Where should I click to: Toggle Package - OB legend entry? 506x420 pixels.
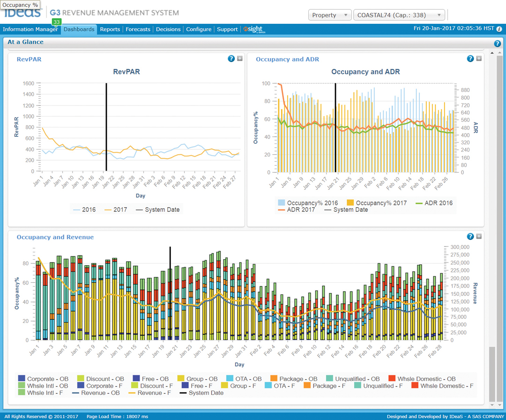coord(294,379)
